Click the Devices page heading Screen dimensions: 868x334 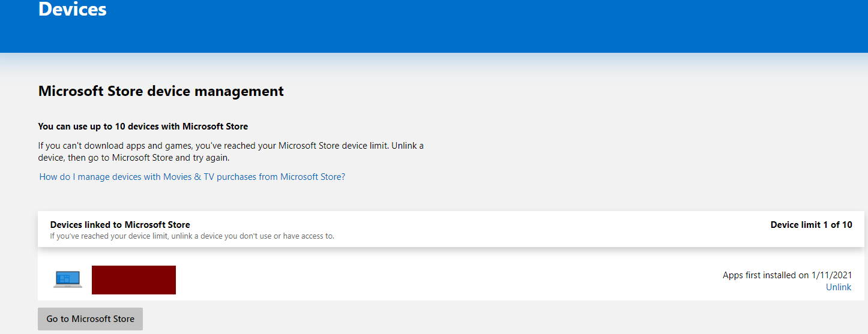point(73,10)
